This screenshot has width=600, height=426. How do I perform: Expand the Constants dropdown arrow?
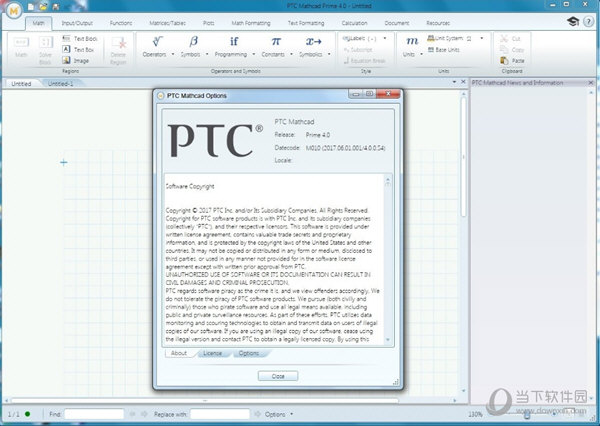tap(291, 54)
